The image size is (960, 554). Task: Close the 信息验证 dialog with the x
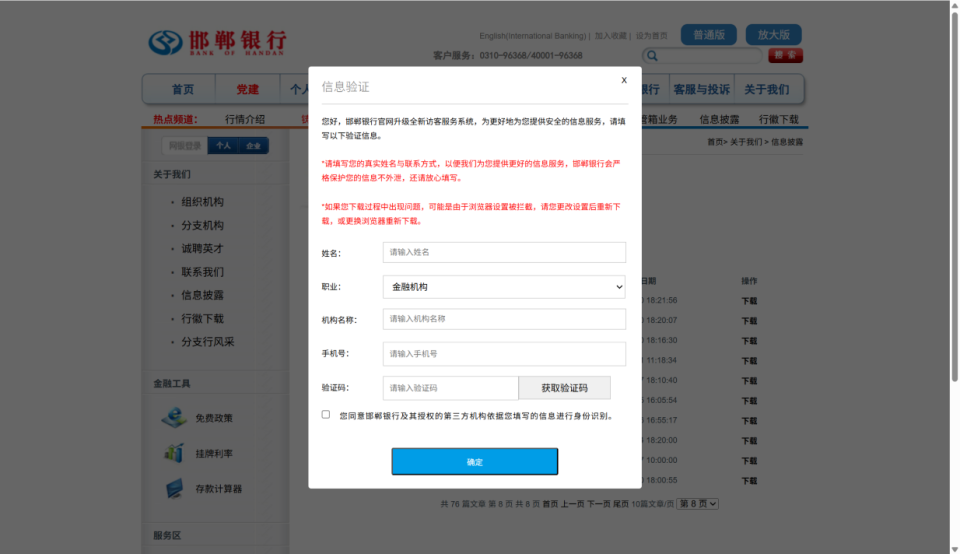pyautogui.click(x=624, y=80)
